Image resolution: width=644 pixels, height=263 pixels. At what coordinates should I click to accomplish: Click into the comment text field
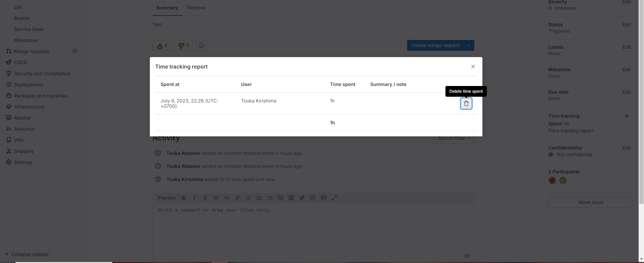tap(312, 228)
